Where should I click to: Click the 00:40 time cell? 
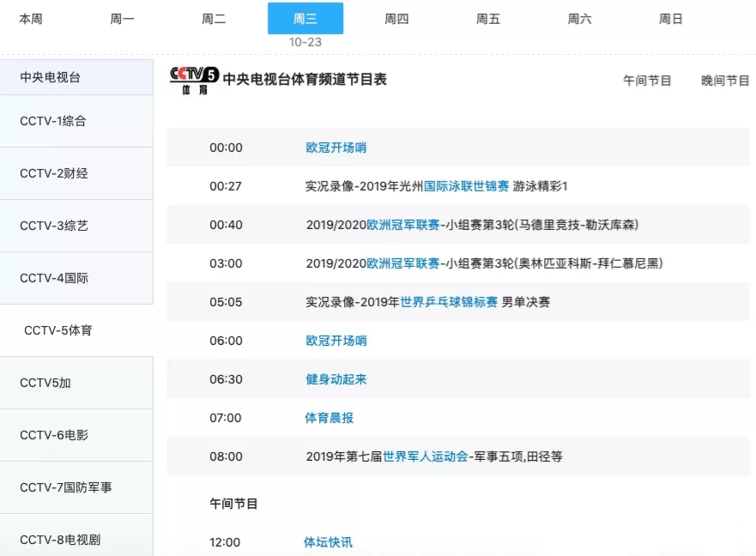click(x=227, y=225)
